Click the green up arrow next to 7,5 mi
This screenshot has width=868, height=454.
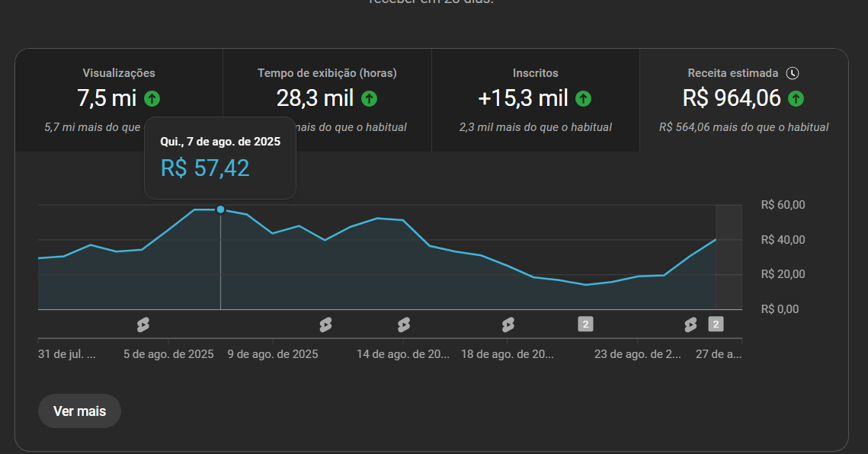[152, 99]
